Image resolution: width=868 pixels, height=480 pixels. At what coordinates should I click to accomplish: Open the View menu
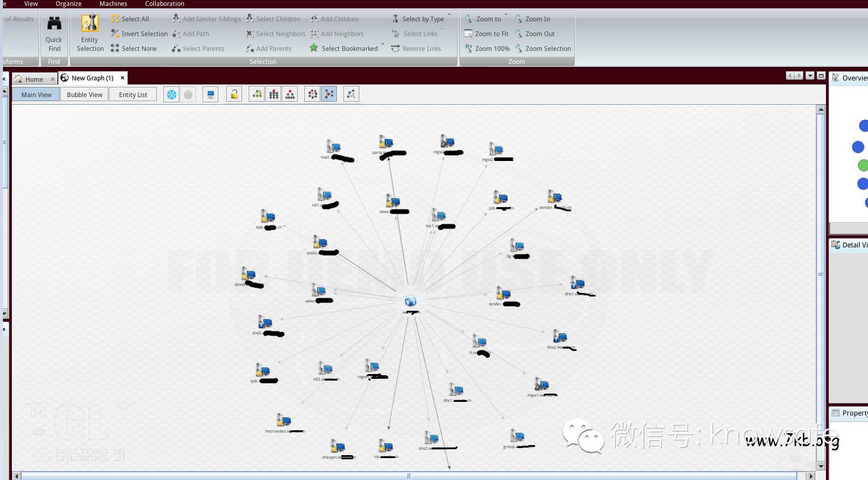pyautogui.click(x=31, y=4)
